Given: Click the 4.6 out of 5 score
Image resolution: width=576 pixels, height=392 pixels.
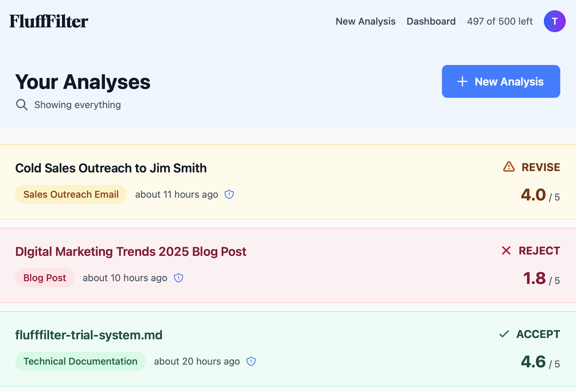Looking at the screenshot, I should (534, 361).
